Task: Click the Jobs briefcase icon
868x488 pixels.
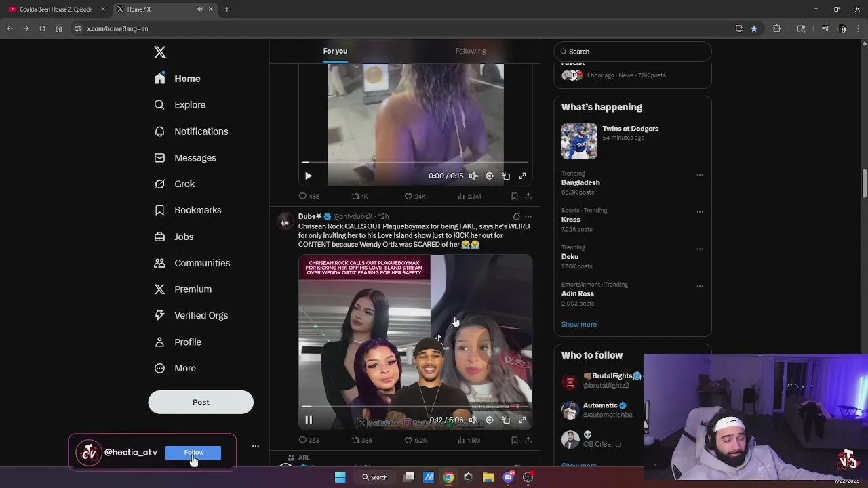Action: (x=159, y=237)
